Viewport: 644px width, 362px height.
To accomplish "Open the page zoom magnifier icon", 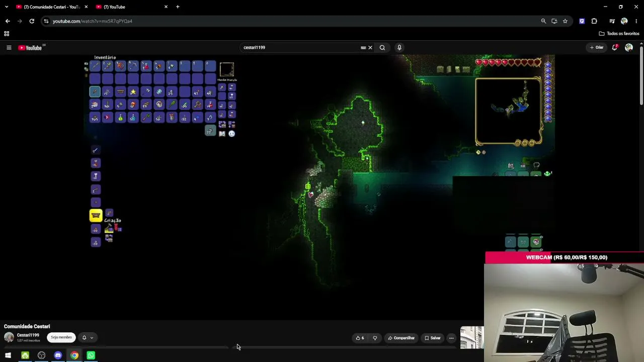I will 543,21.
